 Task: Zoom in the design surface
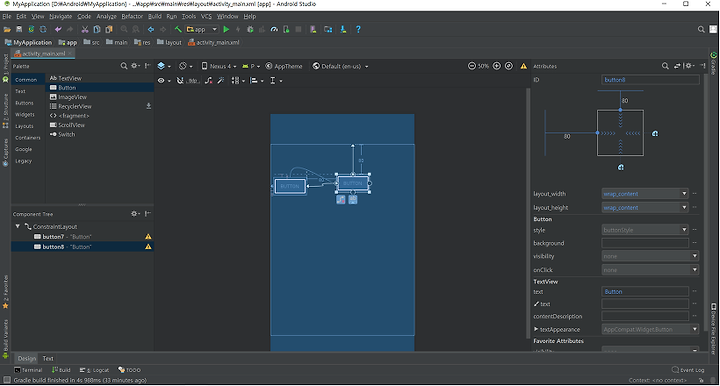[496, 66]
